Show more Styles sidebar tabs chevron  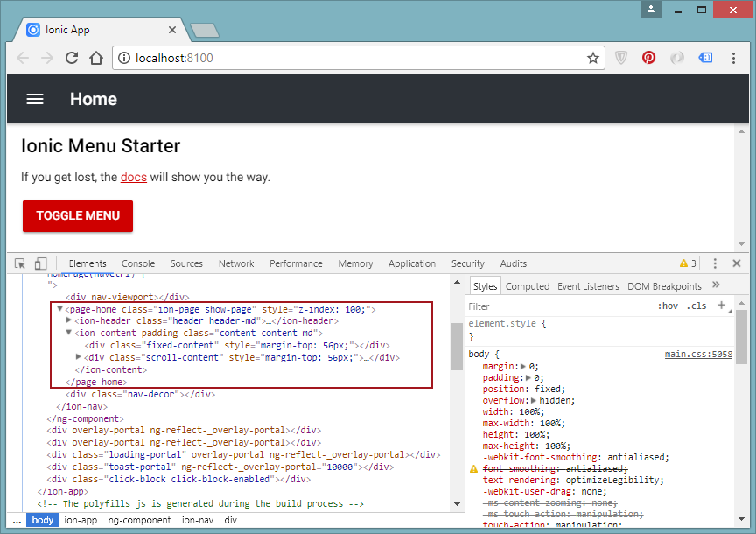pos(716,285)
